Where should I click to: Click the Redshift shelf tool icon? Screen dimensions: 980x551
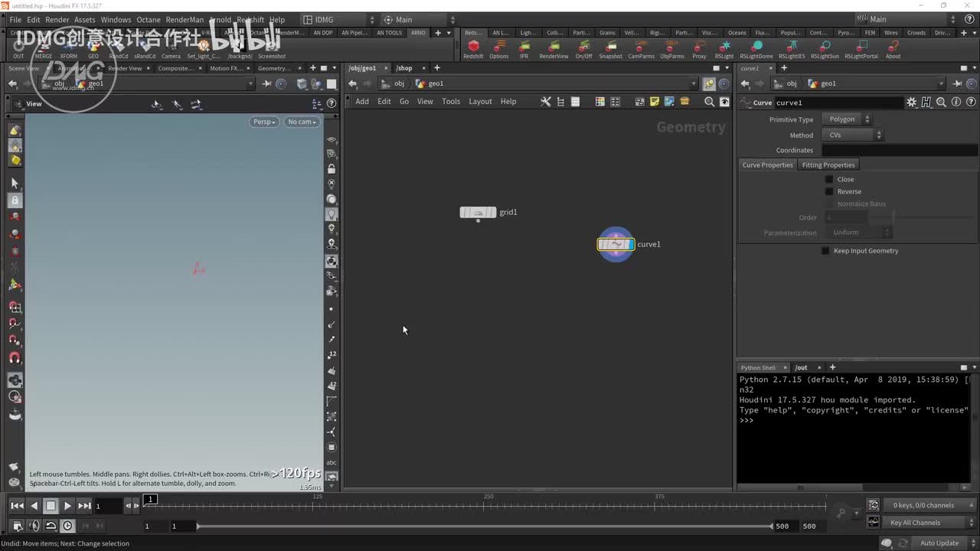click(x=473, y=47)
